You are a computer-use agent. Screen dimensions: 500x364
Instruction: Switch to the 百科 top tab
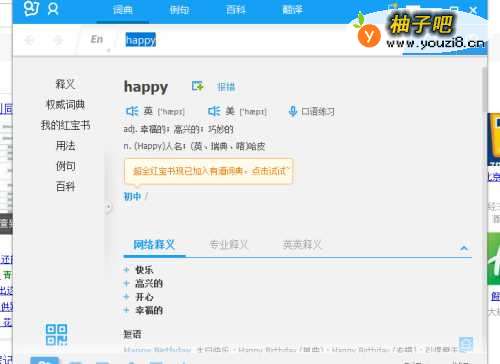click(x=236, y=10)
